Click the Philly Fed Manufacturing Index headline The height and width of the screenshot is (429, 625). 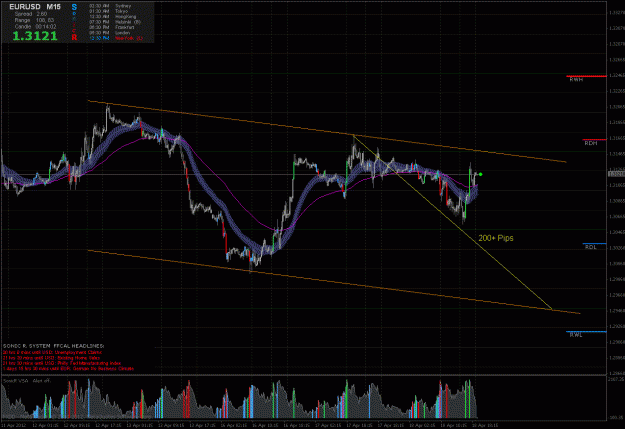pos(62,363)
